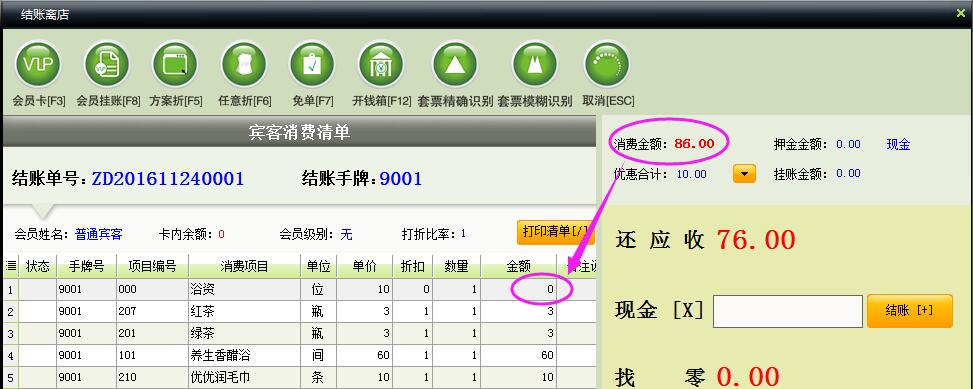The width and height of the screenshot is (973, 389).
Task: Print the consumption list with 打印清单
Action: (x=555, y=232)
